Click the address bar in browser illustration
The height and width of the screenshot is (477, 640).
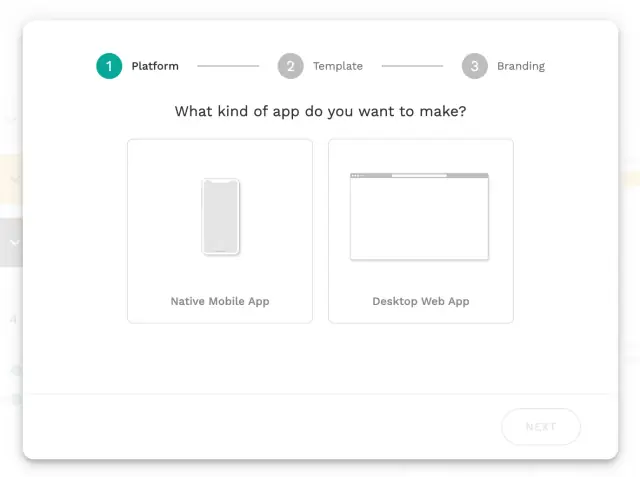[419, 176]
